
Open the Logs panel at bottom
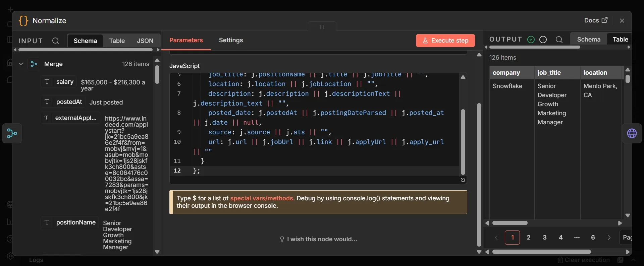(x=36, y=260)
